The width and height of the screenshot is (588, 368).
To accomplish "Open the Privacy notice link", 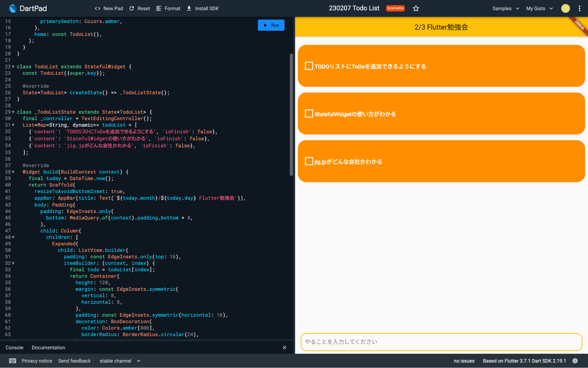I will click(37, 361).
